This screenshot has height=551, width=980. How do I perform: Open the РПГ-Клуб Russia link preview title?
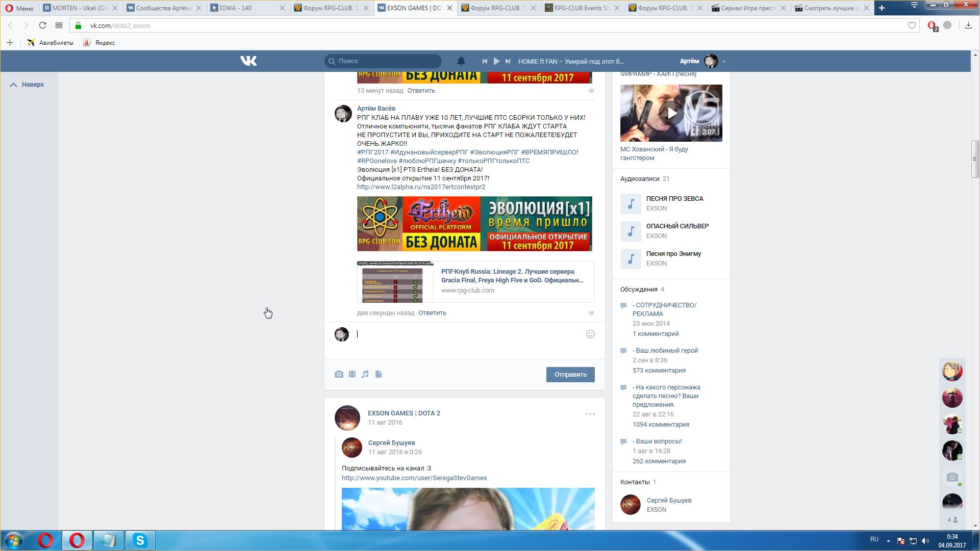coord(512,276)
